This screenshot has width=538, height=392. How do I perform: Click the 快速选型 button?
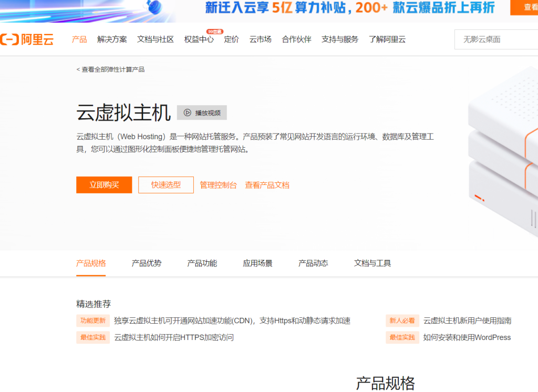(x=165, y=185)
